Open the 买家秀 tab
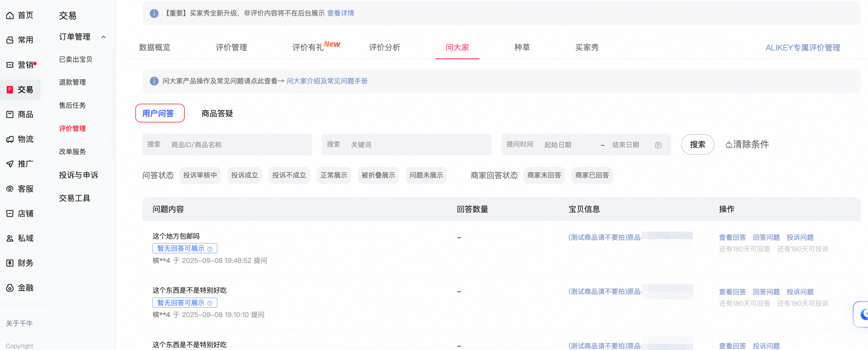This screenshot has width=868, height=350. click(587, 47)
